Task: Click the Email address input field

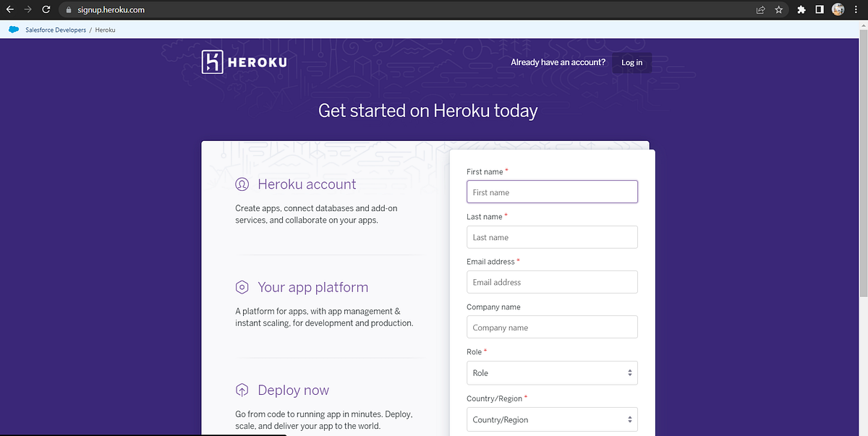Action: click(552, 282)
